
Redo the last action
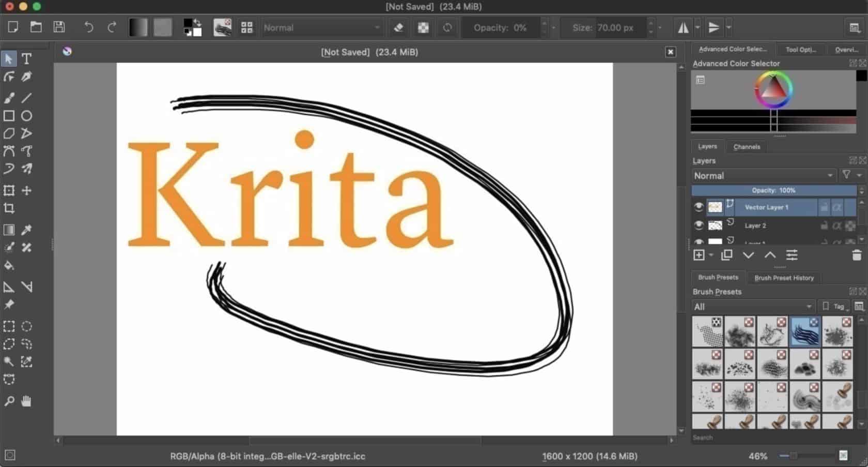click(112, 27)
